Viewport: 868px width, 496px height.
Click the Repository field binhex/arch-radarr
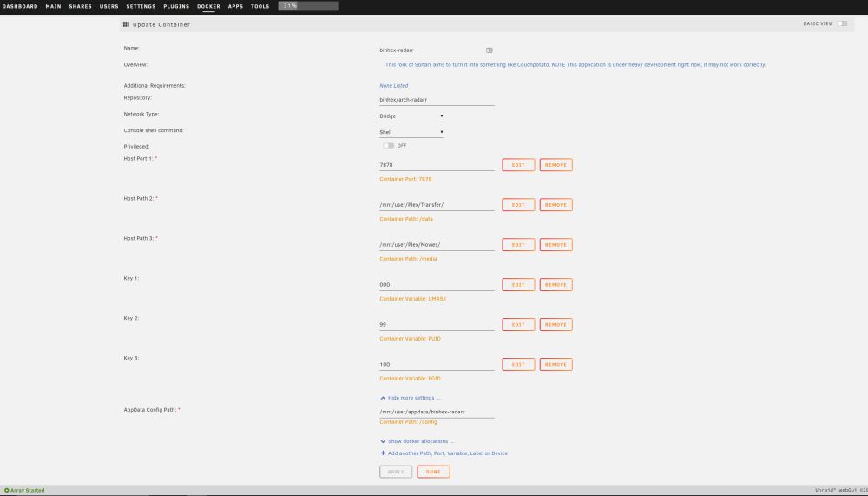(437, 100)
